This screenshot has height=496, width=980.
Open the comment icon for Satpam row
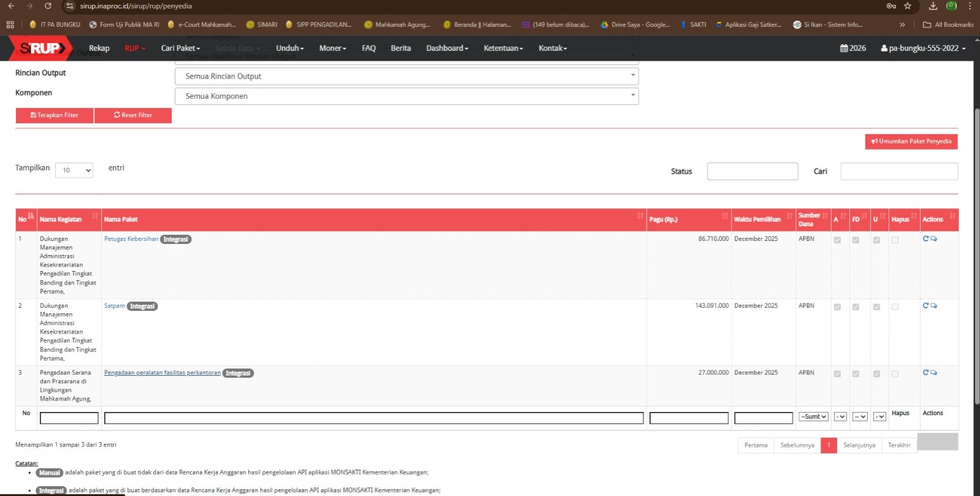pos(933,305)
